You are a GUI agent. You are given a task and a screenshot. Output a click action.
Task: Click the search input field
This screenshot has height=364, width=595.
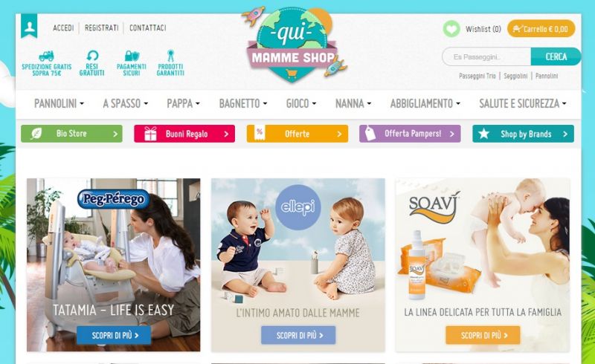(x=486, y=57)
